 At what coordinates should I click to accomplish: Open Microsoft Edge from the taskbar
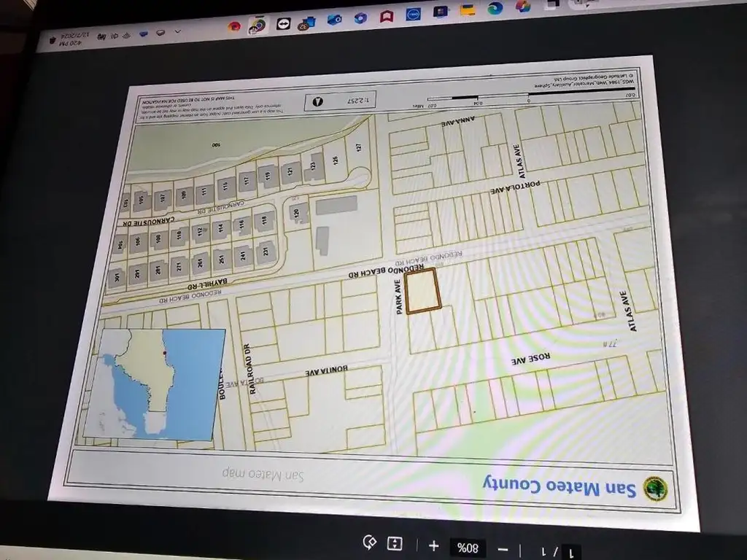point(495,8)
